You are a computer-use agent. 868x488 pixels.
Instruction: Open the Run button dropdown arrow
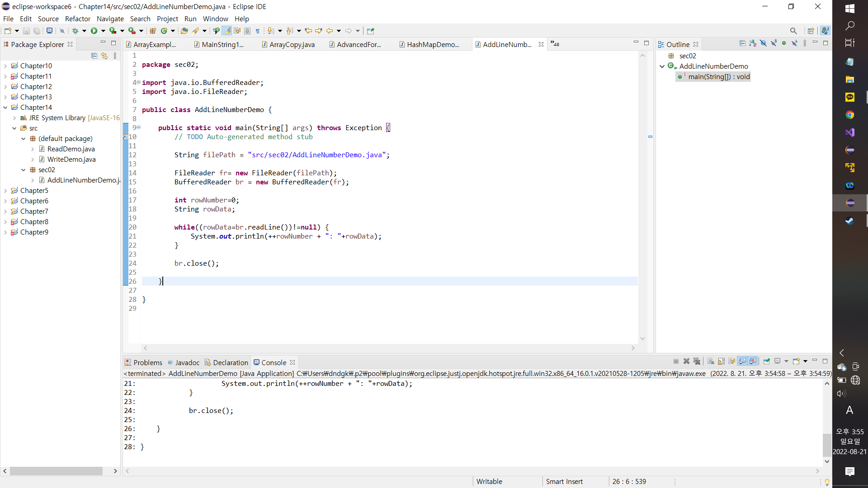(x=103, y=31)
